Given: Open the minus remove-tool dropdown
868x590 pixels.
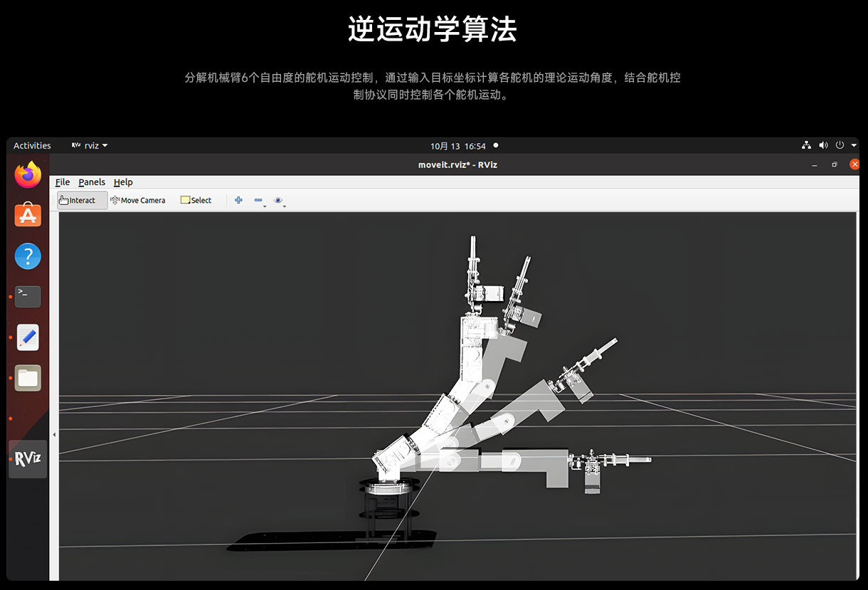Looking at the screenshot, I should 259,201.
